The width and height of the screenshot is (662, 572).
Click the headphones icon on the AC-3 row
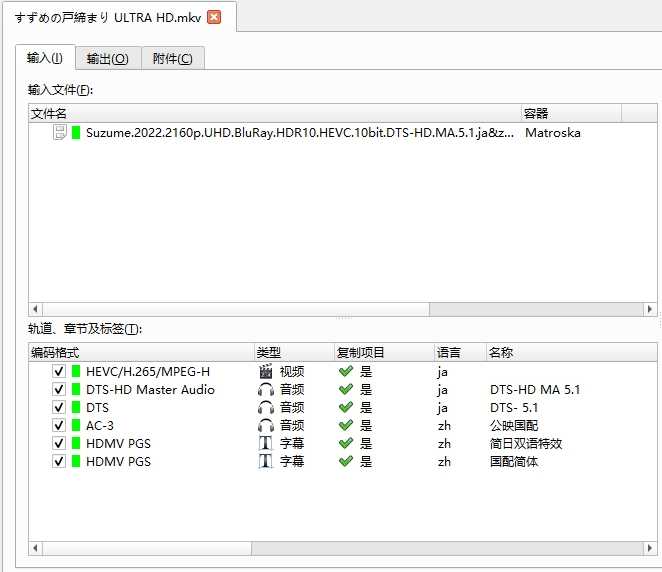[x=266, y=425]
